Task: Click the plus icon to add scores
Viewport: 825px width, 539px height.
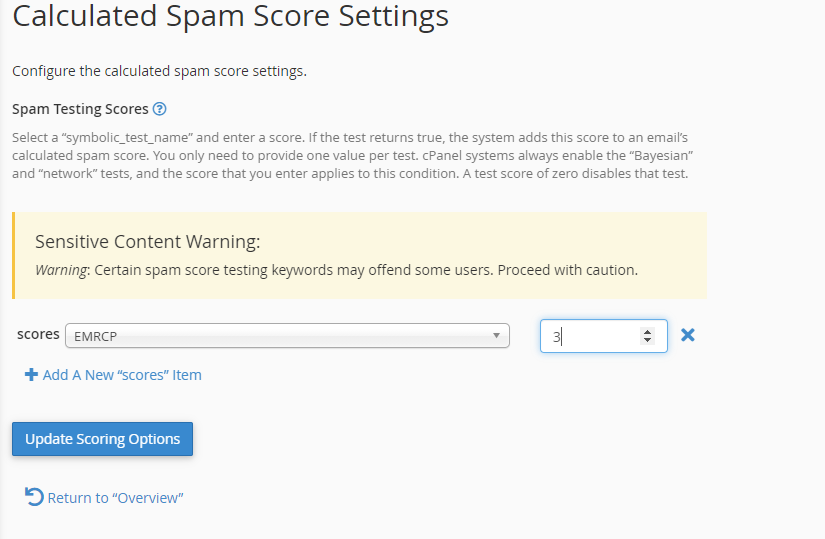Action: tap(31, 375)
